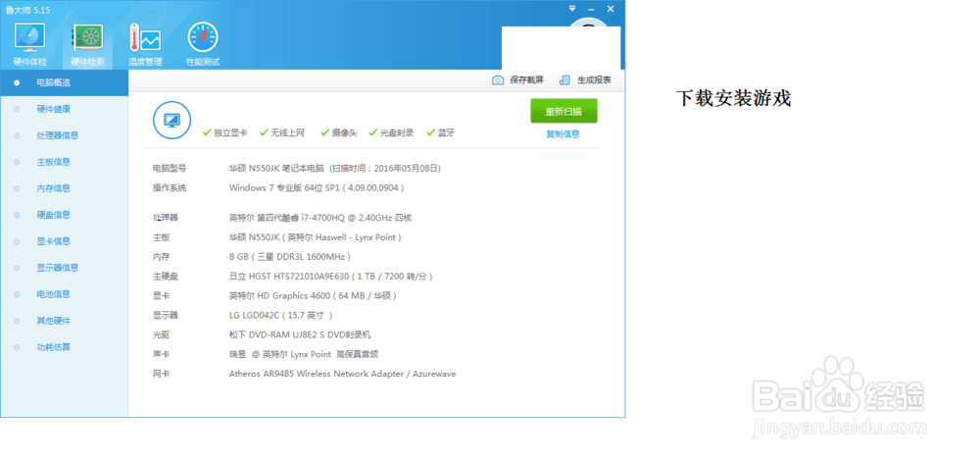980x461 pixels.
Task: Click the 8 GB 三星 DDR3L memory value
Action: (290, 256)
